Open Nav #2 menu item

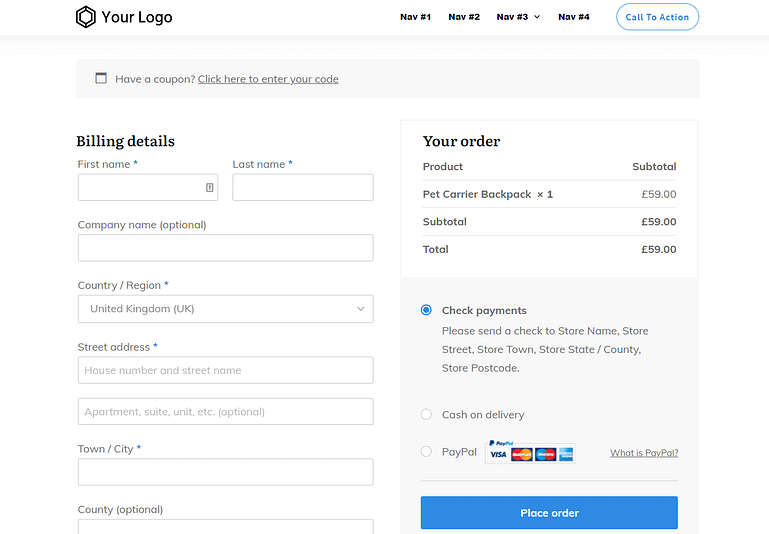464,17
